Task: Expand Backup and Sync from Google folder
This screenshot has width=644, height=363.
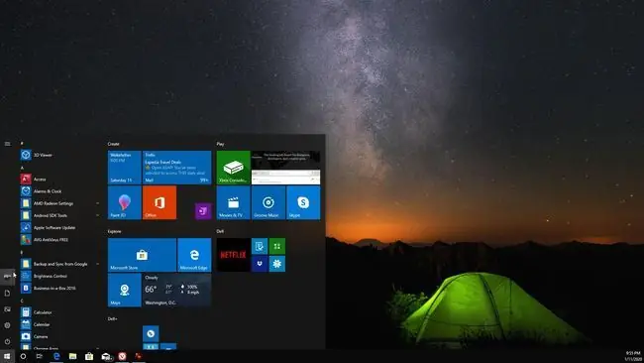Action: (x=97, y=264)
